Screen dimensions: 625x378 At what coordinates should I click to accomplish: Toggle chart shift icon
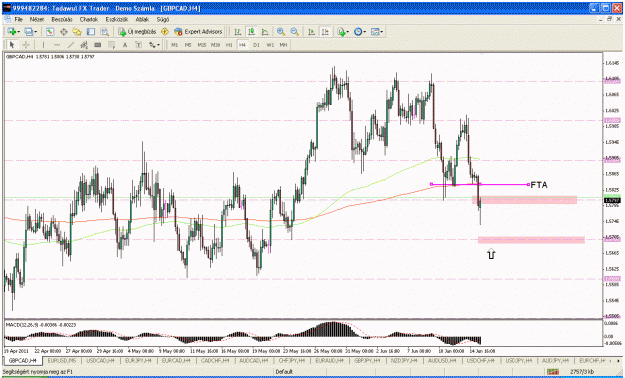click(x=325, y=32)
